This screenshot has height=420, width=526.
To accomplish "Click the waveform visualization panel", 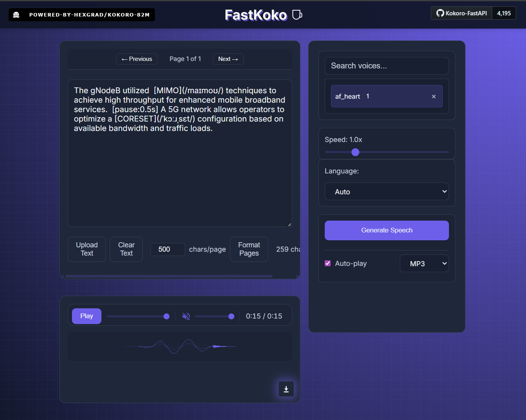I will [179, 346].
